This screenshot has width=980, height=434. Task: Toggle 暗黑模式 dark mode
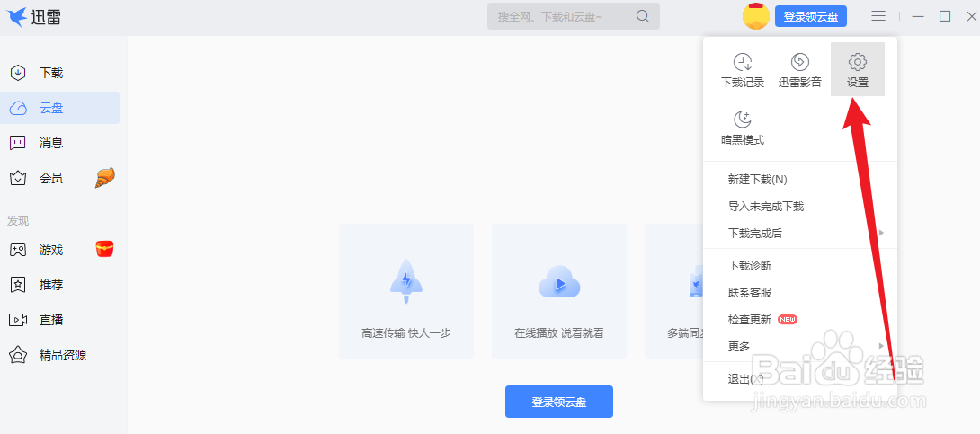tap(743, 128)
